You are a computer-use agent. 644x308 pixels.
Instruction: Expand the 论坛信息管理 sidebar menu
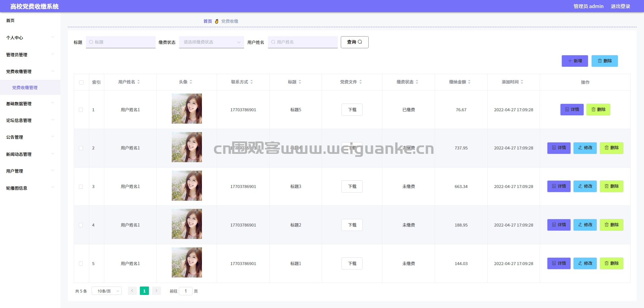click(30, 120)
